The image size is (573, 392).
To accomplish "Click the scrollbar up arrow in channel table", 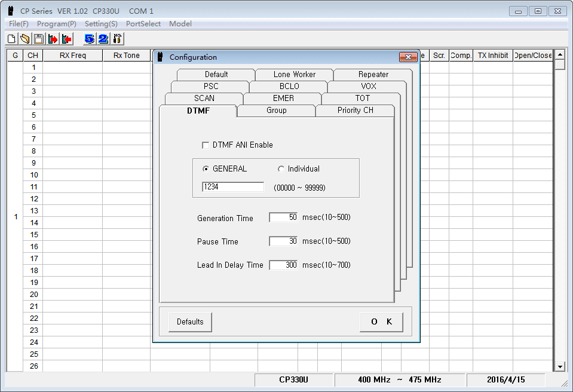I will click(560, 55).
